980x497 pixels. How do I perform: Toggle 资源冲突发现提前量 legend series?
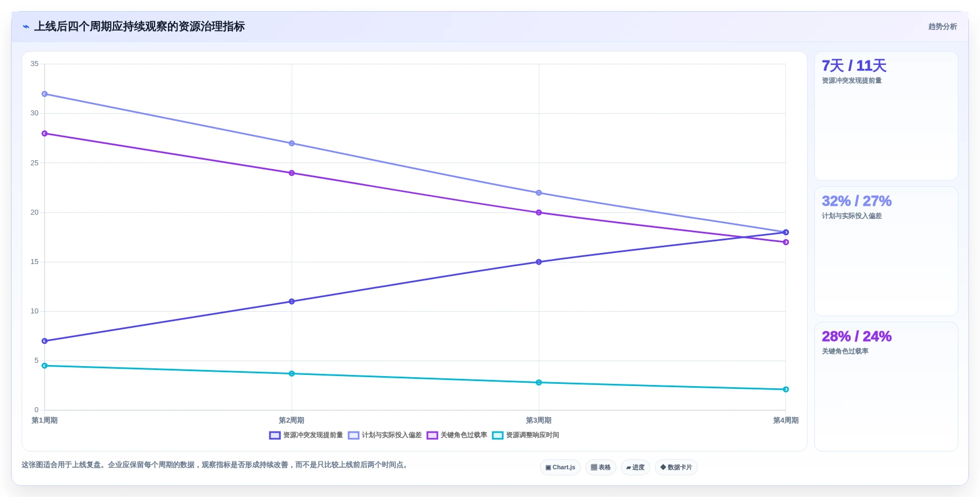click(306, 435)
